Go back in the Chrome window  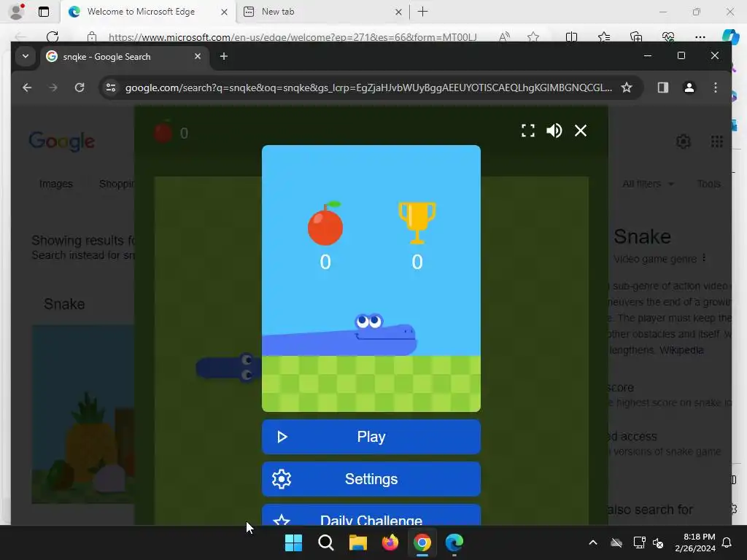[27, 87]
